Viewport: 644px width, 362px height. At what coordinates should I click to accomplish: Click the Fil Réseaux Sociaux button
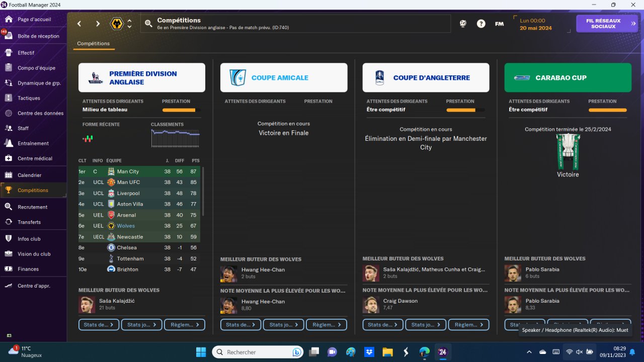[x=607, y=24]
